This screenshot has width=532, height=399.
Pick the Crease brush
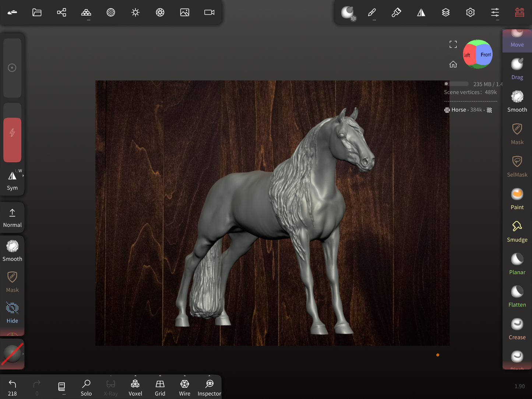pos(517,329)
